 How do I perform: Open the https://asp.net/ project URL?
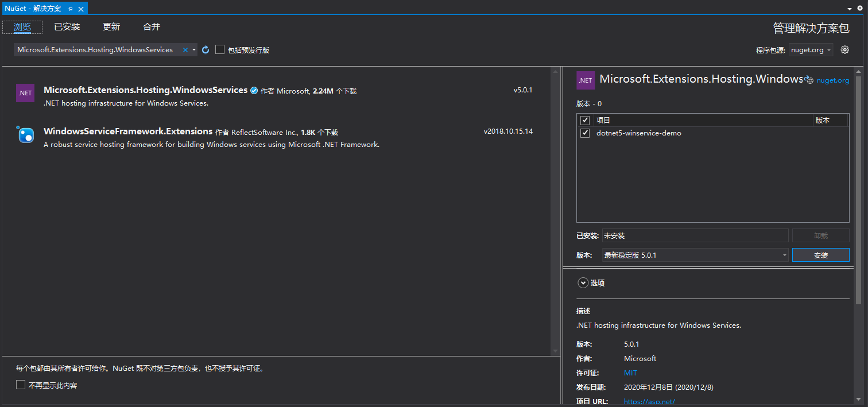coord(649,402)
